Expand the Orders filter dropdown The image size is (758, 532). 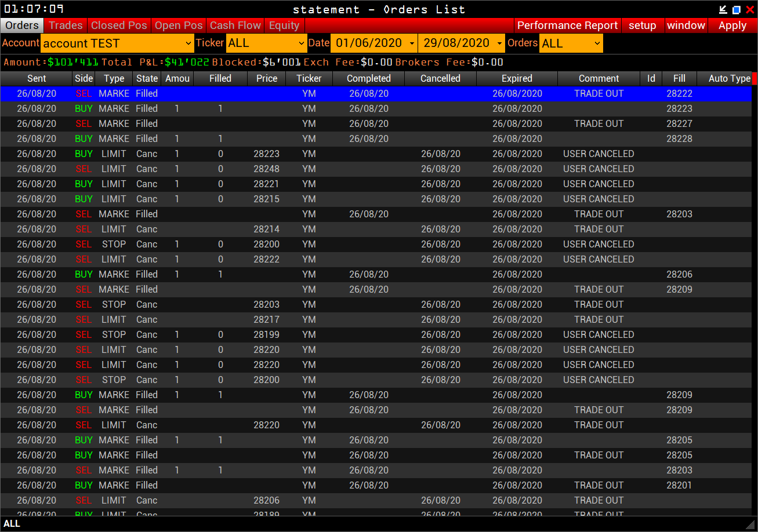(571, 43)
